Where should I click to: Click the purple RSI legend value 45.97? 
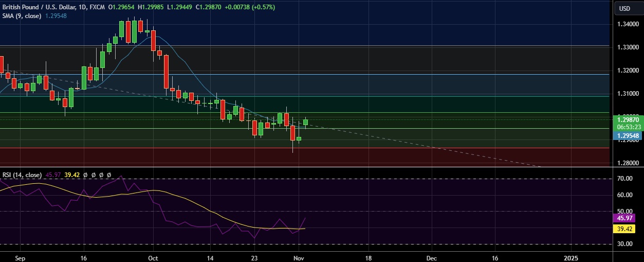click(53, 175)
